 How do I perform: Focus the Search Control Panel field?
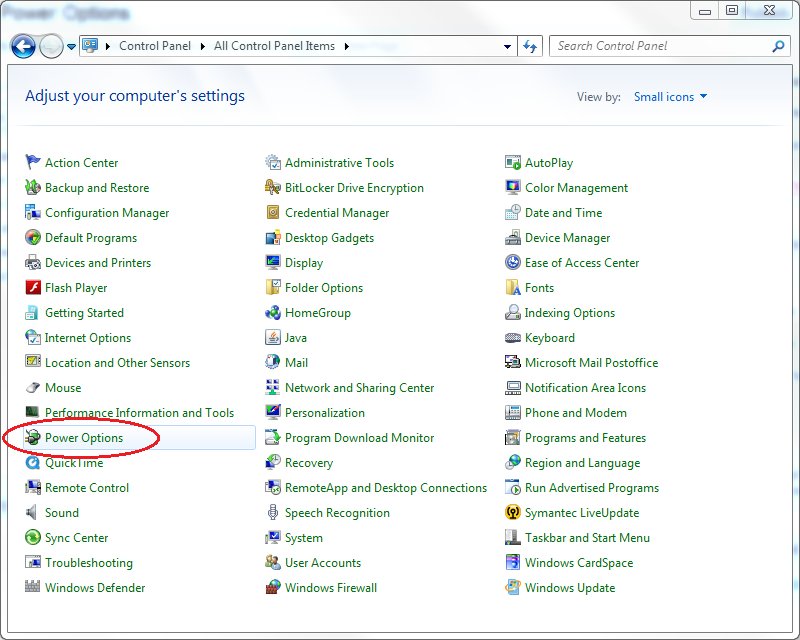(x=660, y=46)
